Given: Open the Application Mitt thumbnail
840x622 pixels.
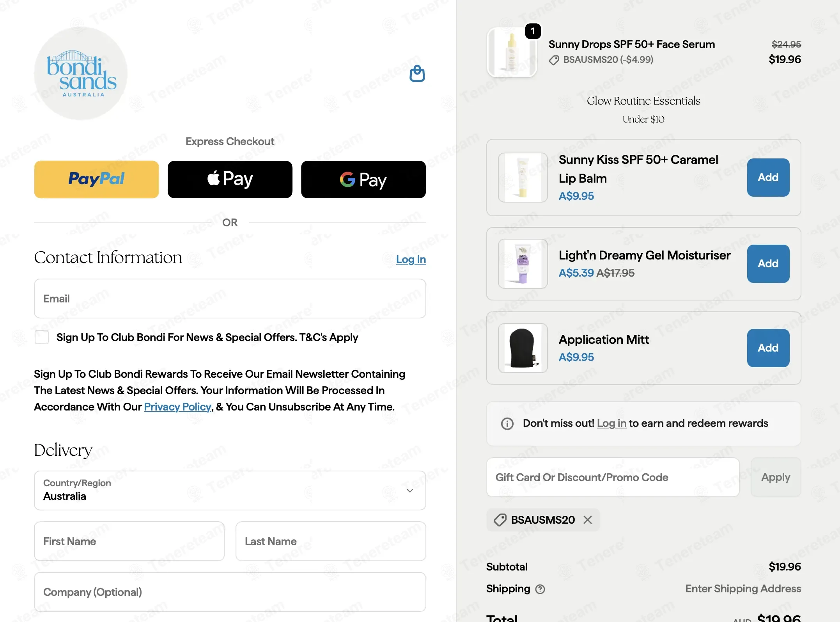Looking at the screenshot, I should 523,348.
